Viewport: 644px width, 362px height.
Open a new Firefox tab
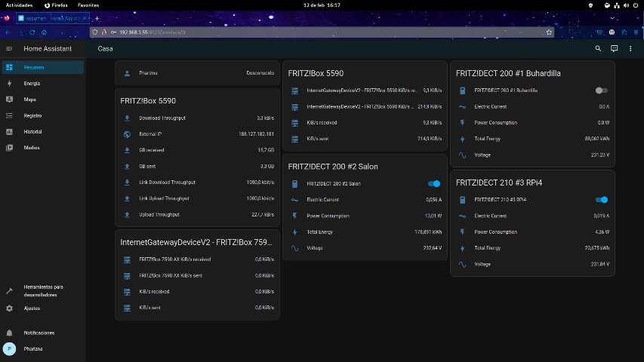(97, 18)
